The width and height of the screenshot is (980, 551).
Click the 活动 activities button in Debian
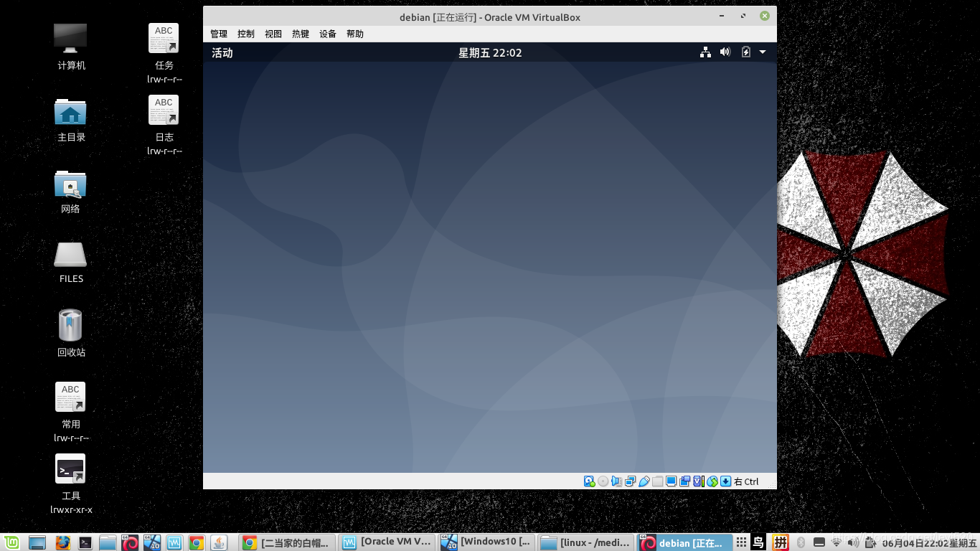[x=222, y=52]
